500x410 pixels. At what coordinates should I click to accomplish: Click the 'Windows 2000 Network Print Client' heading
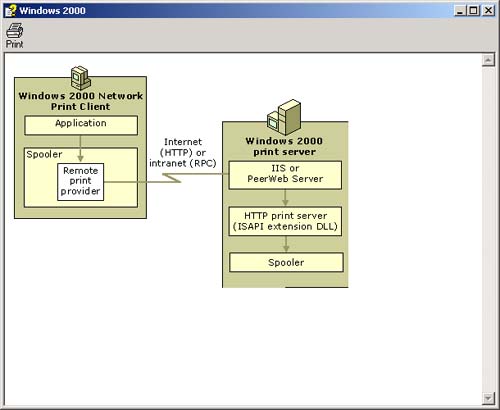point(81,101)
